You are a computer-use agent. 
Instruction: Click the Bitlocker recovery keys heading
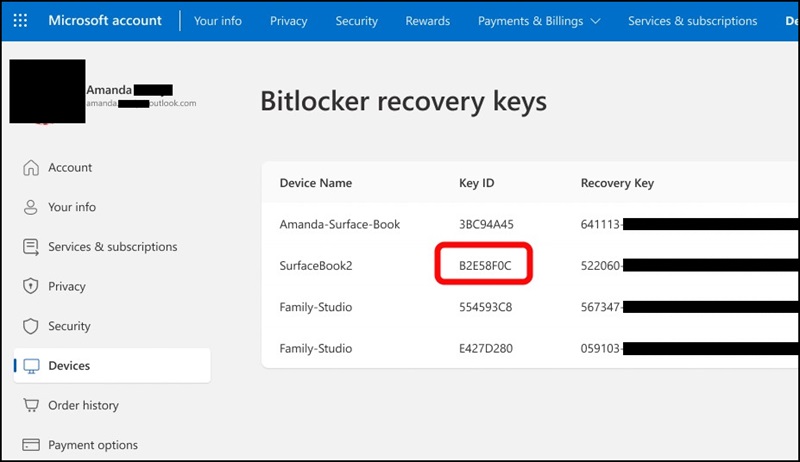pos(403,101)
